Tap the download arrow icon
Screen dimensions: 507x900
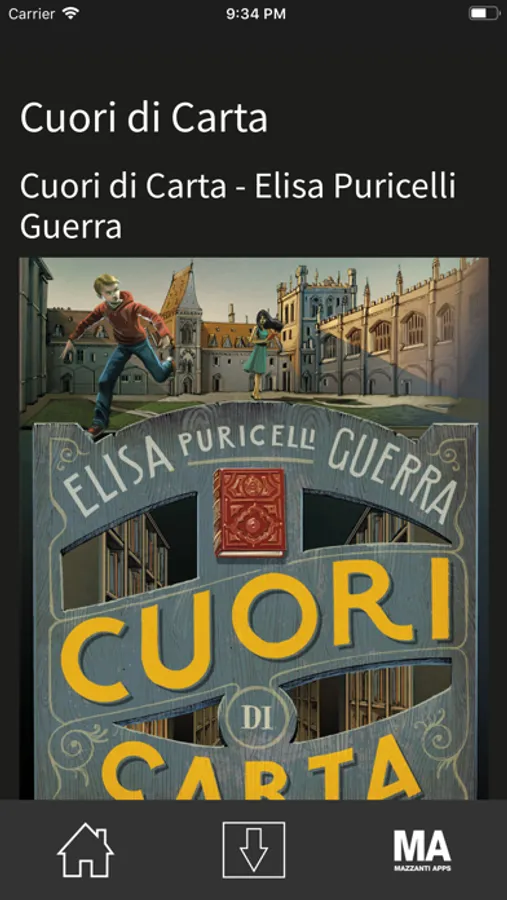pyautogui.click(x=254, y=849)
